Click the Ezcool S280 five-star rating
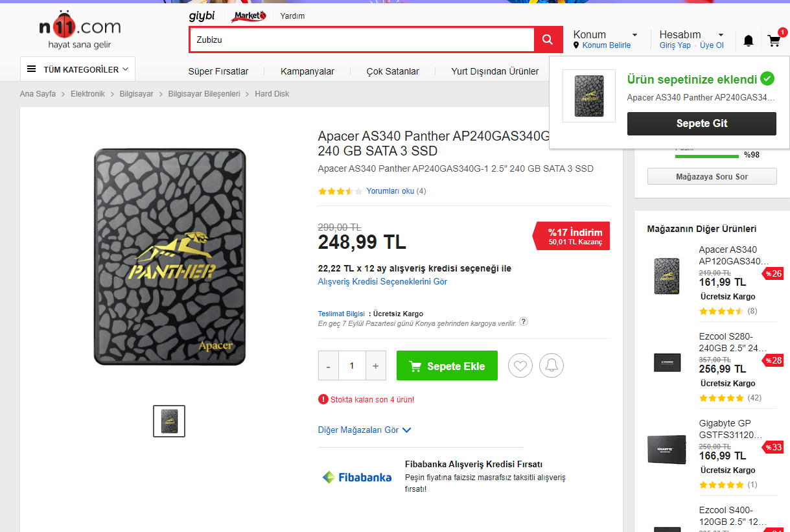 (722, 398)
